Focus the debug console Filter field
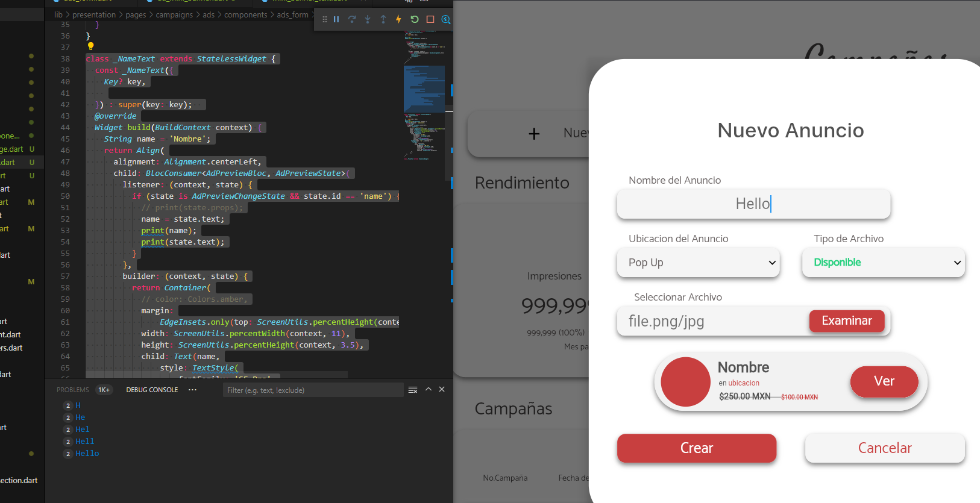This screenshot has width=980, height=503. pos(313,390)
